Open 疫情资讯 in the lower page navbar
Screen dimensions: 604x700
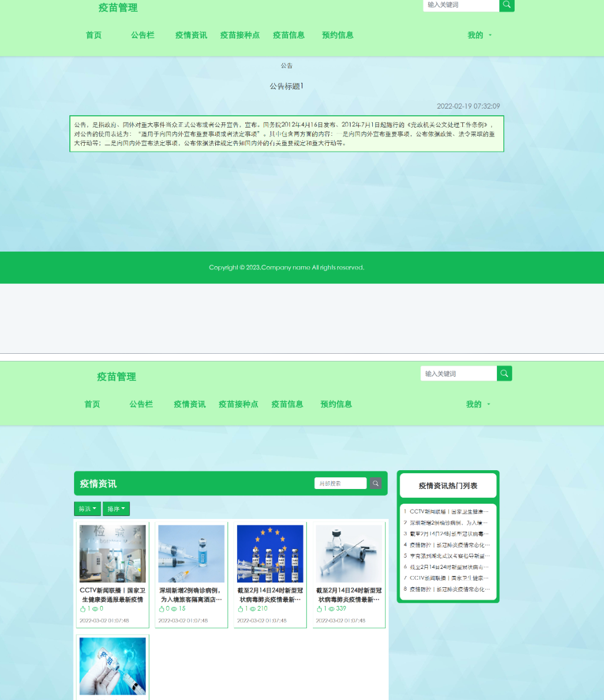(x=190, y=404)
